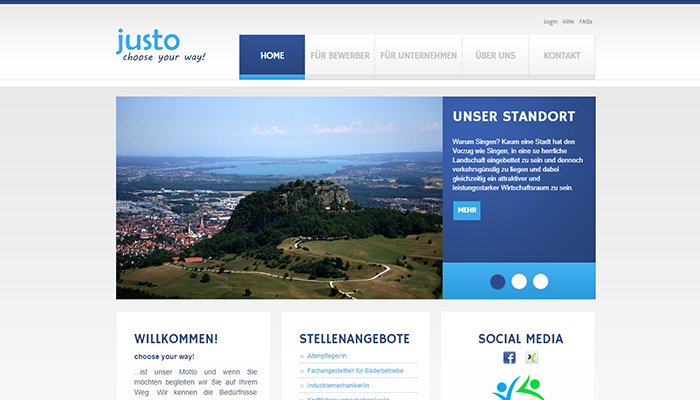Click the SOCIAL MEDIA heading

[x=521, y=339]
